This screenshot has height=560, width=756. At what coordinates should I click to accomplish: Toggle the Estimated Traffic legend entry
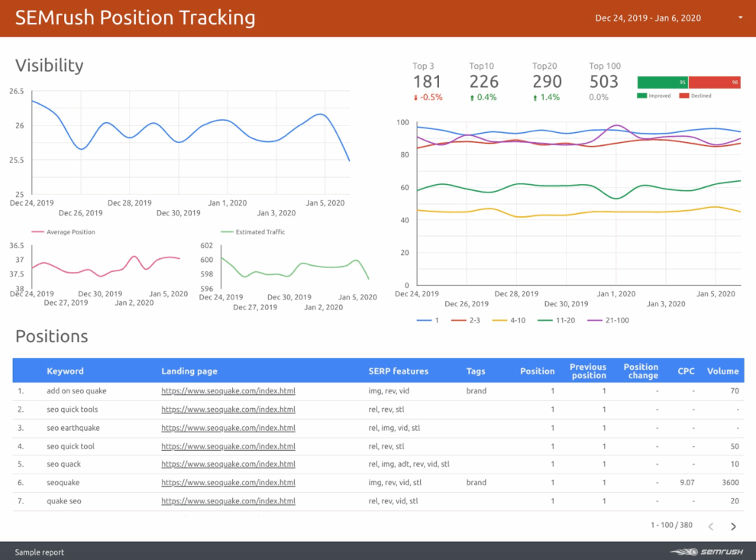pos(253,232)
